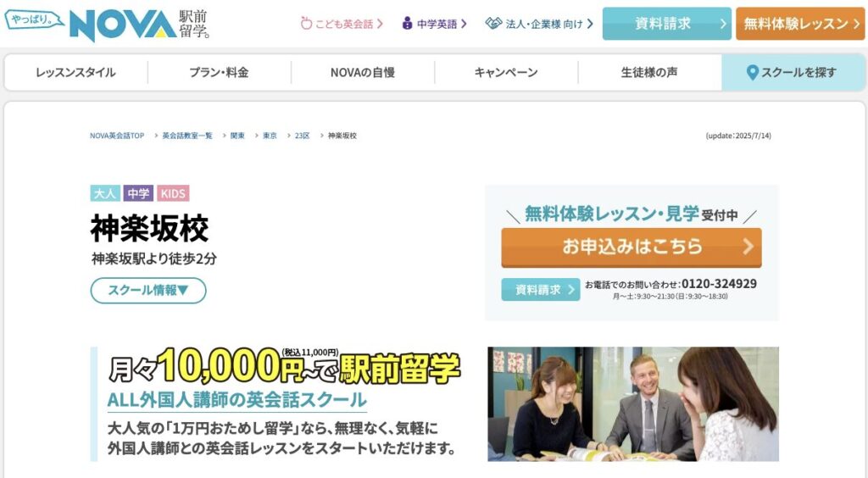Click the map pin icon in スクールを探す

752,73
